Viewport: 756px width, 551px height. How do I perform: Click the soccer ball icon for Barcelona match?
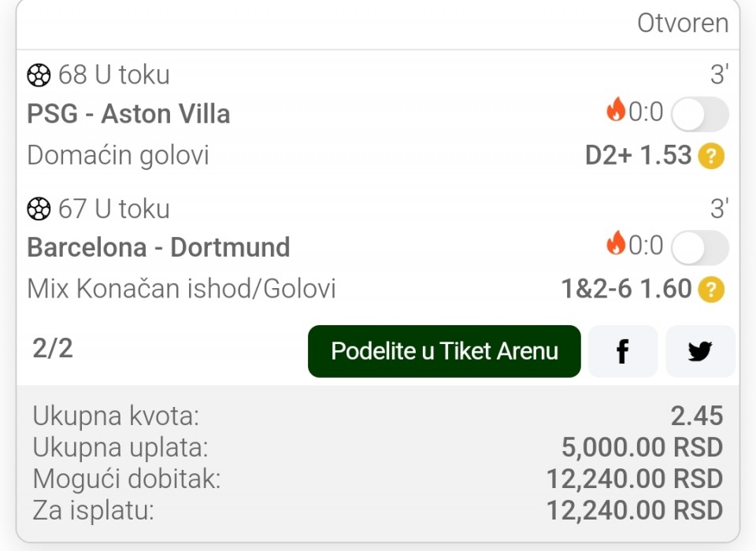39,209
